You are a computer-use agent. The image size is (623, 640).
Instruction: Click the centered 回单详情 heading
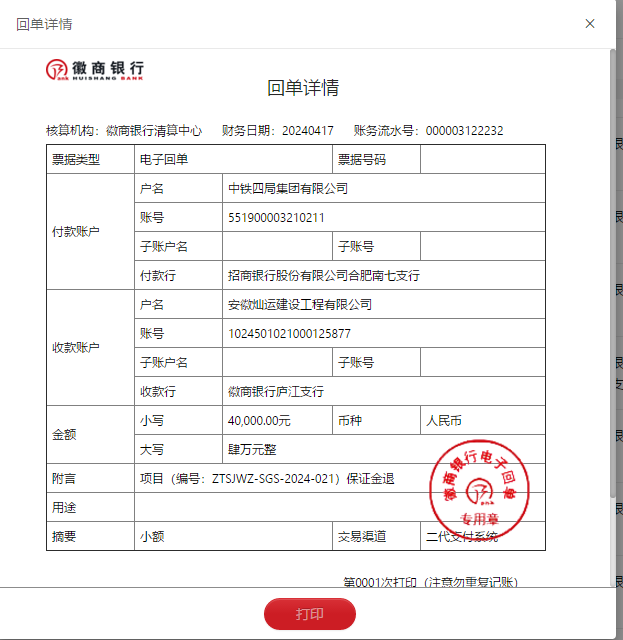303,88
